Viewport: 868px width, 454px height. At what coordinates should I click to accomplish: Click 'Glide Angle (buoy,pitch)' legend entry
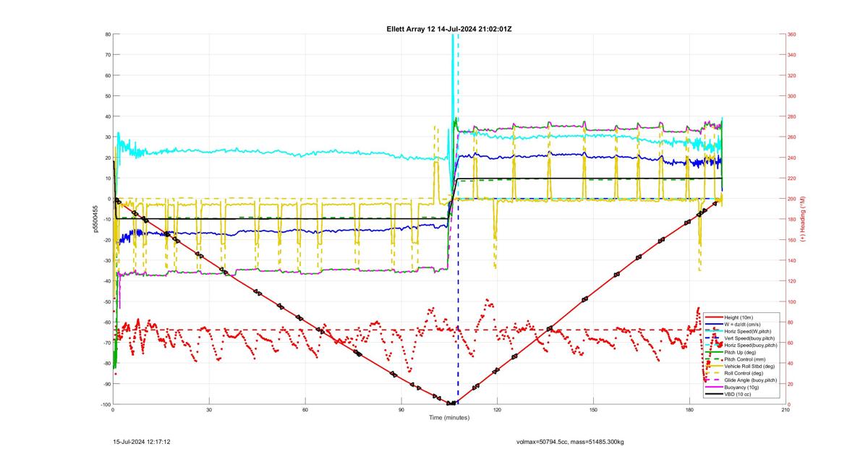pyautogui.click(x=750, y=380)
